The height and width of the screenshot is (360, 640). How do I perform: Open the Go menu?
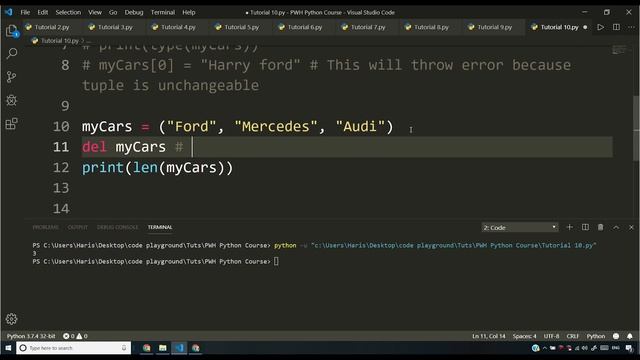(113, 12)
